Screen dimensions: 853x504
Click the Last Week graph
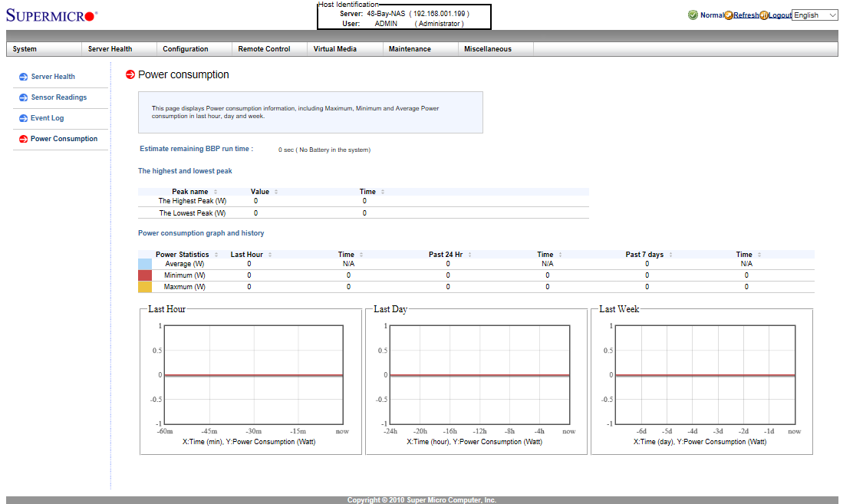tap(705, 375)
